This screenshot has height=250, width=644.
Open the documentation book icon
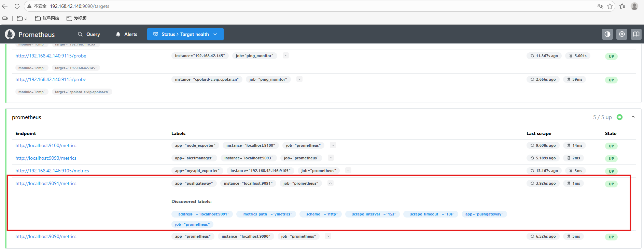click(x=636, y=34)
